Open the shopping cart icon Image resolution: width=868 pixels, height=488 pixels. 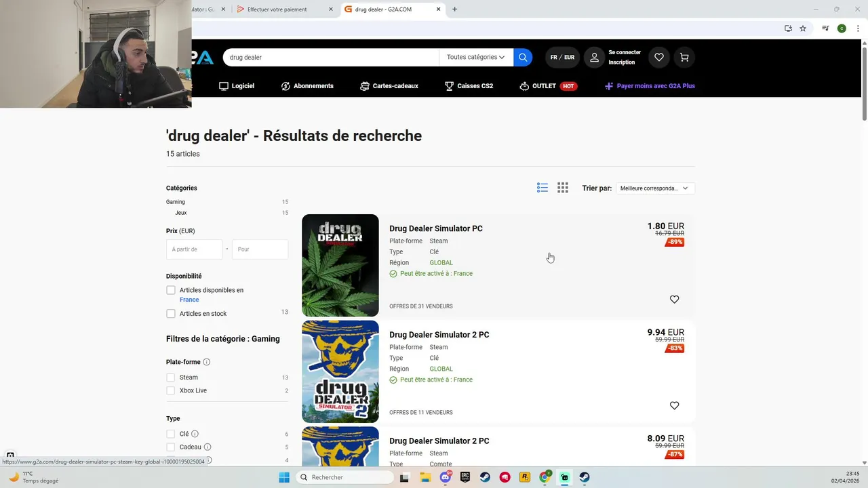pyautogui.click(x=684, y=58)
